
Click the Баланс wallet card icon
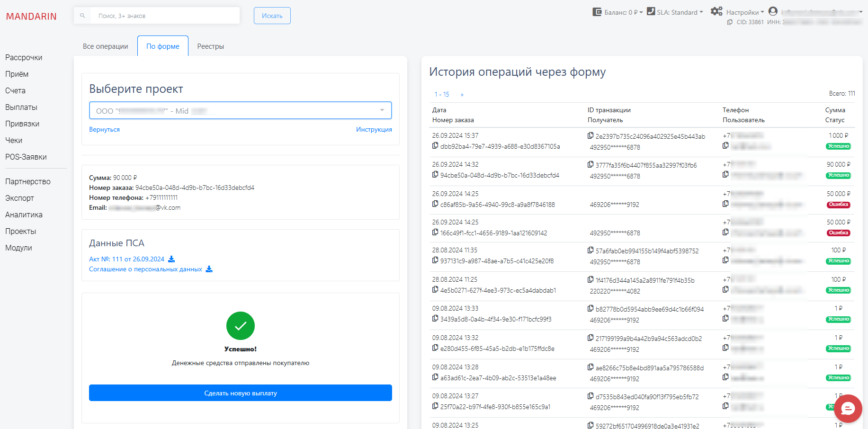click(x=596, y=11)
